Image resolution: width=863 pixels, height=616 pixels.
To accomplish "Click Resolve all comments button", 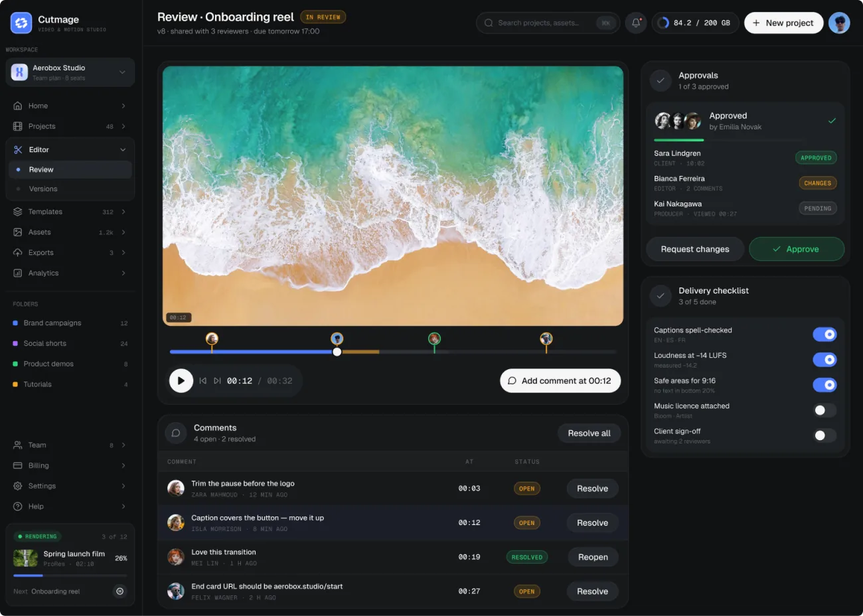I will point(589,433).
